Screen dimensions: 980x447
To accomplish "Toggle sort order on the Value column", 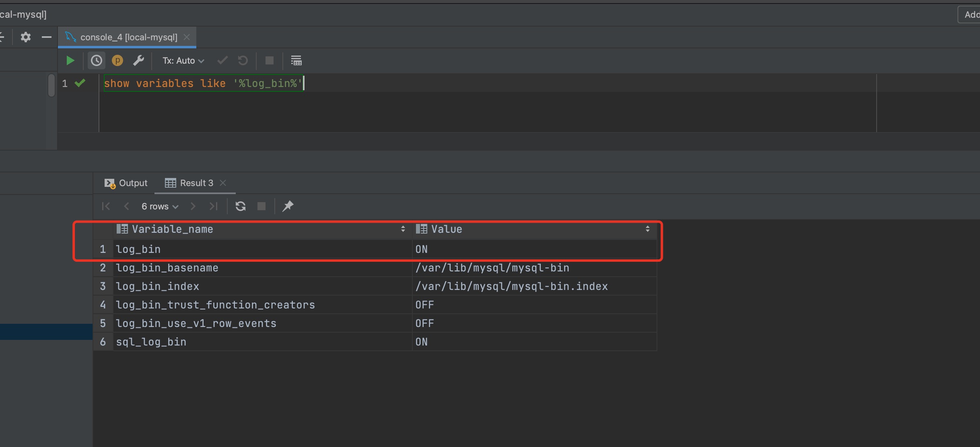I will coord(647,229).
